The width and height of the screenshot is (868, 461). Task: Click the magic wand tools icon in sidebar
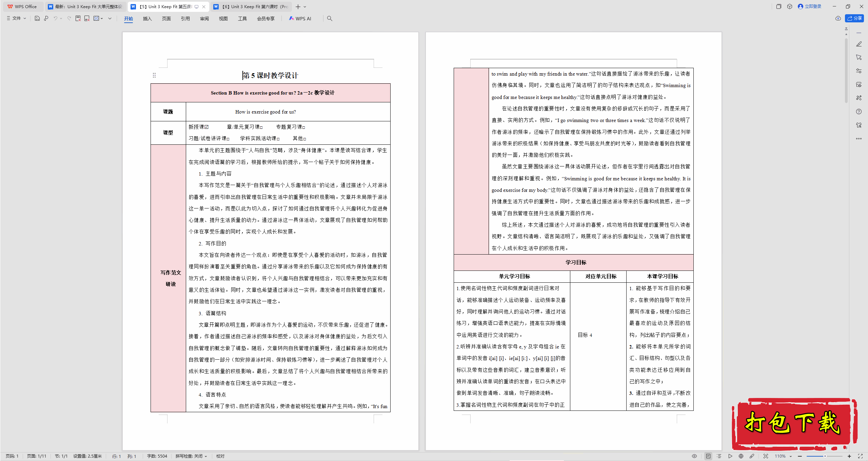click(859, 98)
